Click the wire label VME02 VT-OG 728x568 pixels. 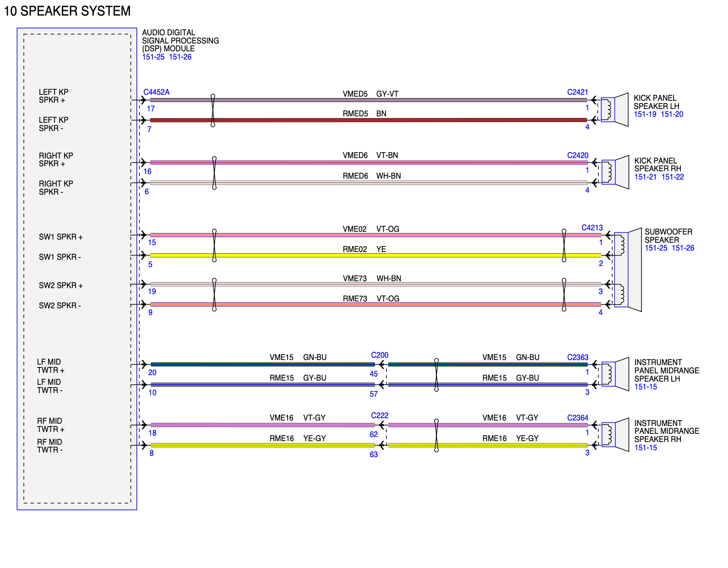click(x=371, y=229)
